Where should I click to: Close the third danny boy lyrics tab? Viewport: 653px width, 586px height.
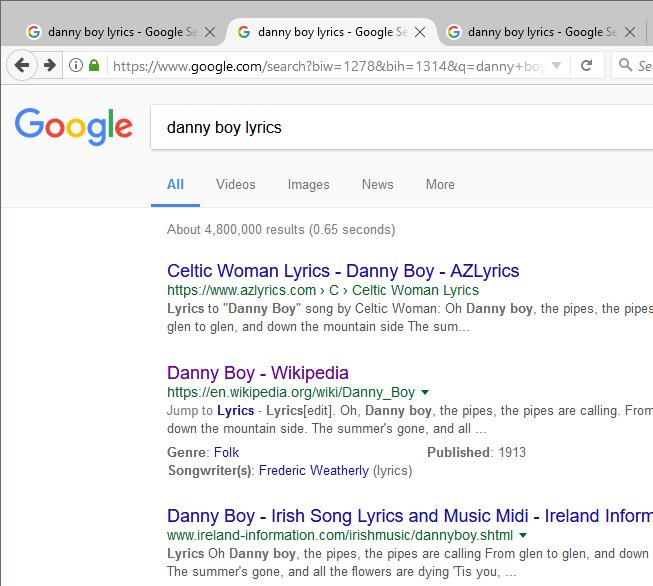click(630, 32)
